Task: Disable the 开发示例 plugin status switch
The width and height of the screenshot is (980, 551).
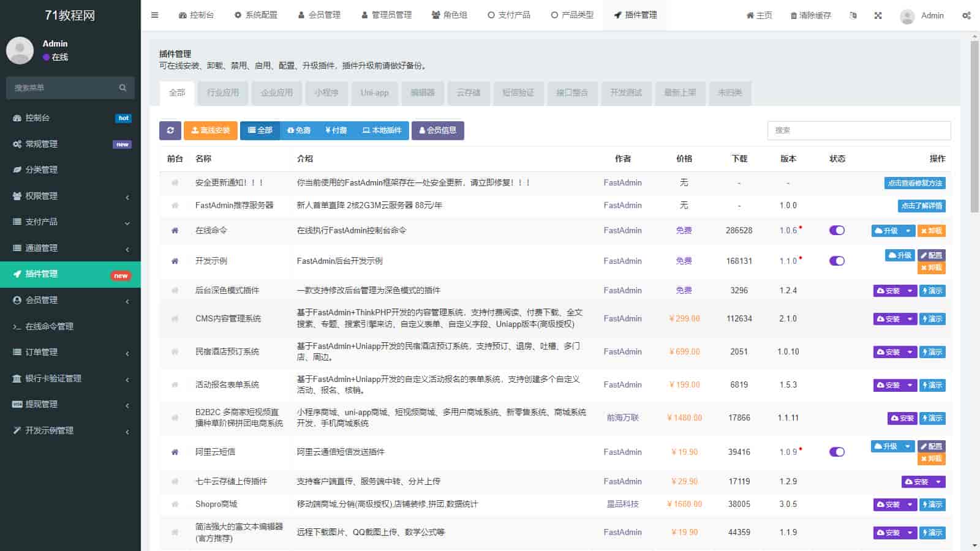Action: 837,261
